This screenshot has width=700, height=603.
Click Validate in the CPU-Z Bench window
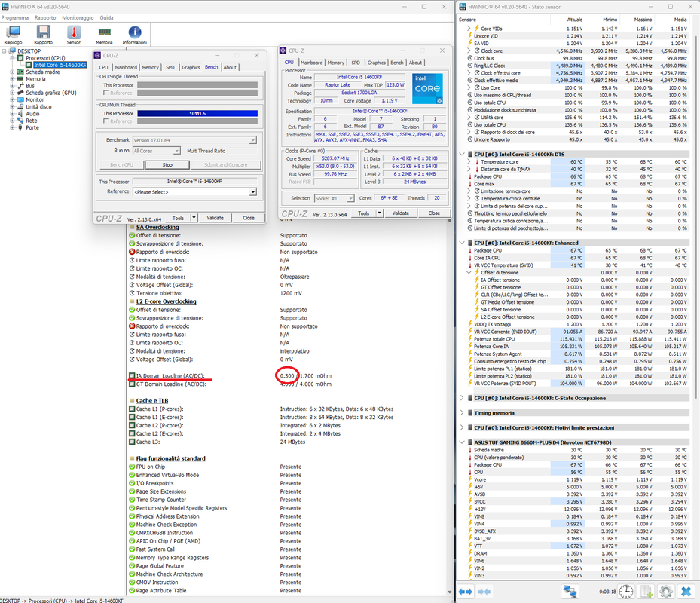[216, 218]
